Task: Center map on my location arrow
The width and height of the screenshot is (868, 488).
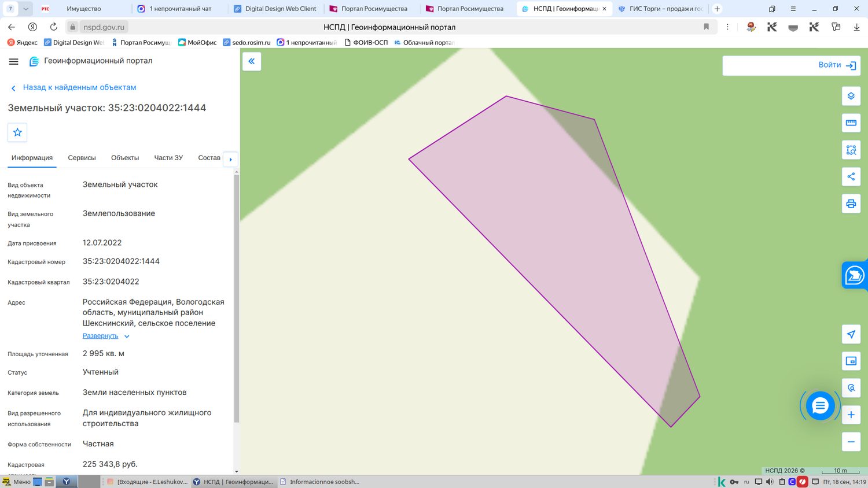Action: [x=851, y=334]
